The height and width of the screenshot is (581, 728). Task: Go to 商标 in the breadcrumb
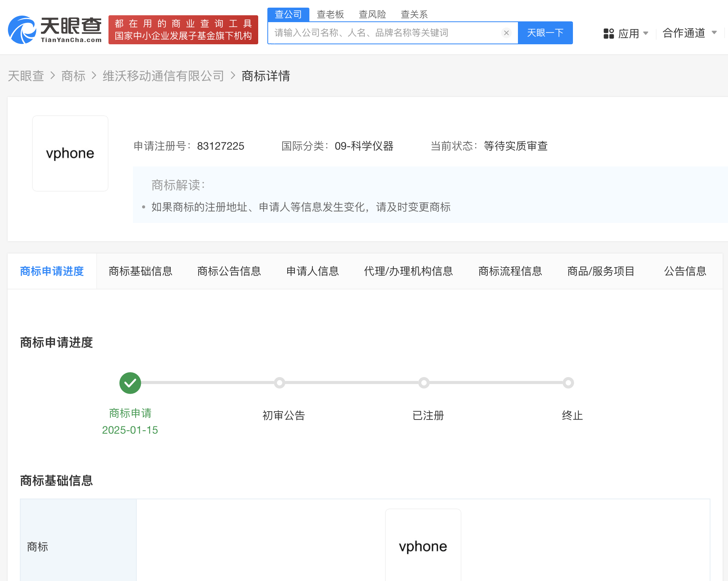73,76
